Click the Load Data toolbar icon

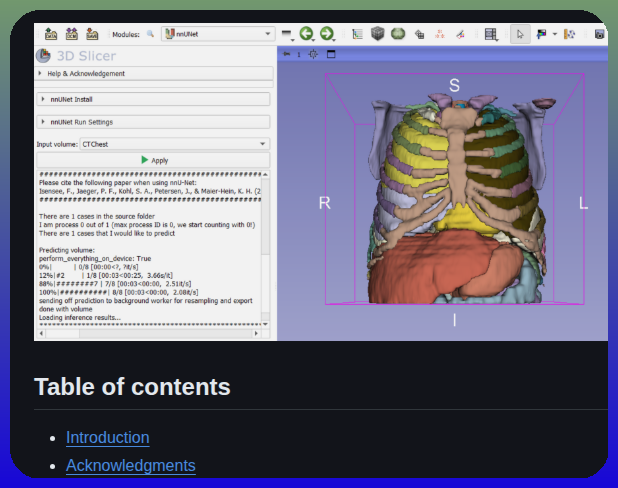51,34
